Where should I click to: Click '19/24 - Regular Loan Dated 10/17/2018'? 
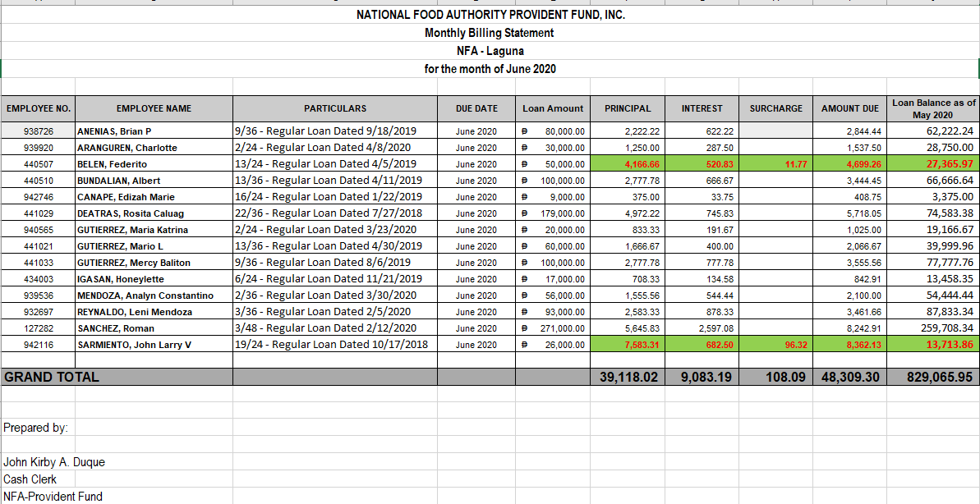[335, 343]
